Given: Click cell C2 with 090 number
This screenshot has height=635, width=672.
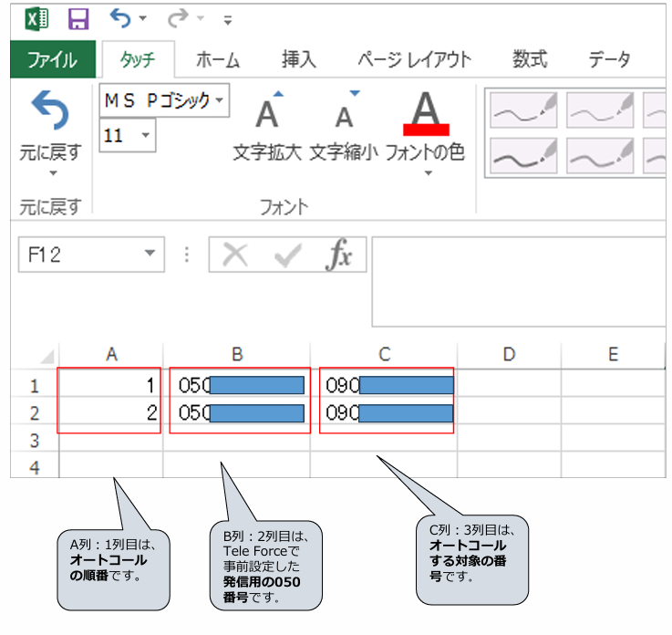Looking at the screenshot, I should (384, 412).
